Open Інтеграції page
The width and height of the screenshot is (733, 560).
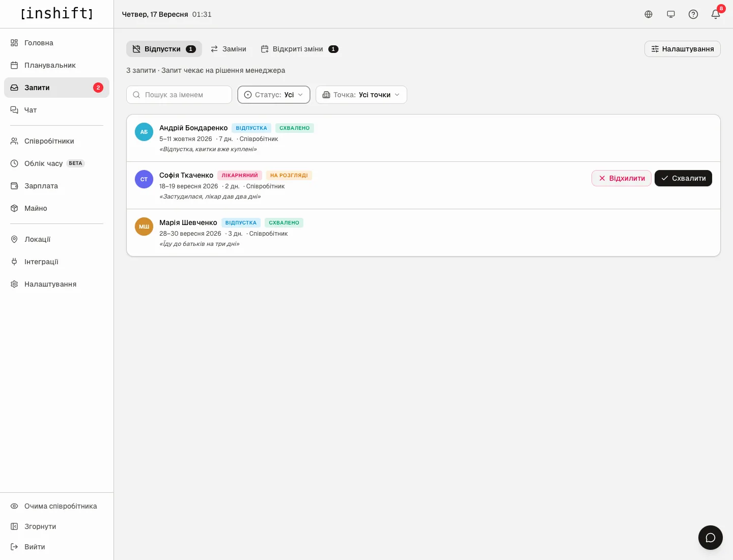[57, 262]
